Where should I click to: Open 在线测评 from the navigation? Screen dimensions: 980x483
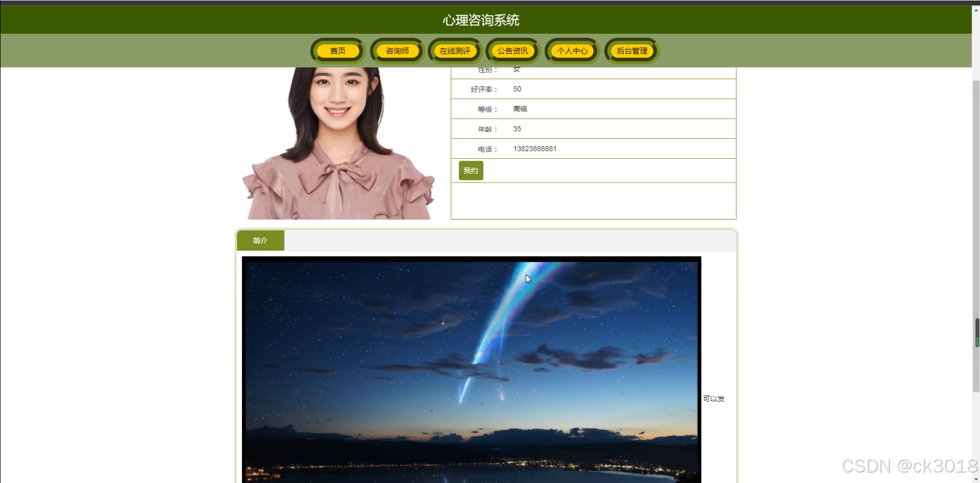[455, 51]
